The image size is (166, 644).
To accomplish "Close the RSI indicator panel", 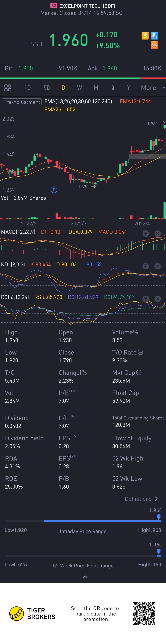I will point(158,299).
